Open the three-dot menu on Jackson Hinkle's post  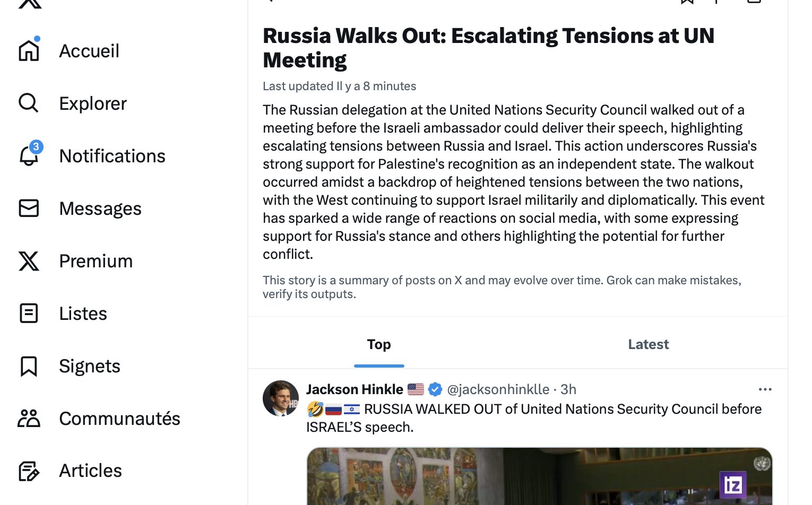765,389
